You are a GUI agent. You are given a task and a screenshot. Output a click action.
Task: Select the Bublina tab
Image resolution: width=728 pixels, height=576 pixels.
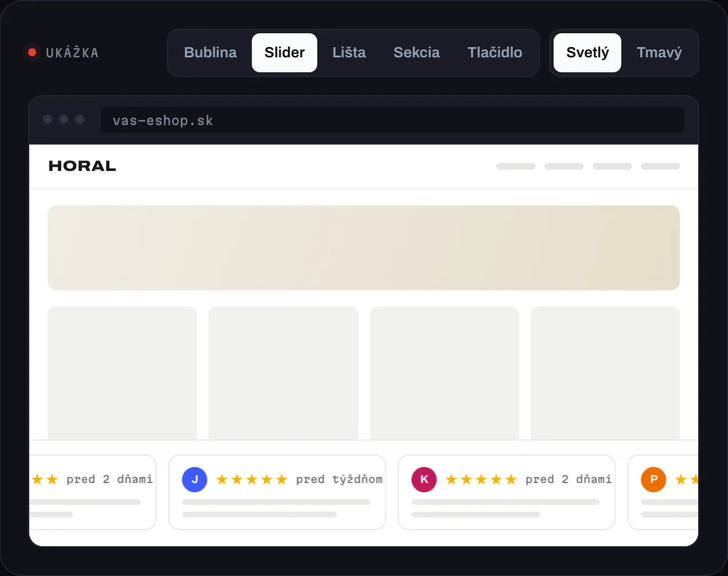[210, 53]
